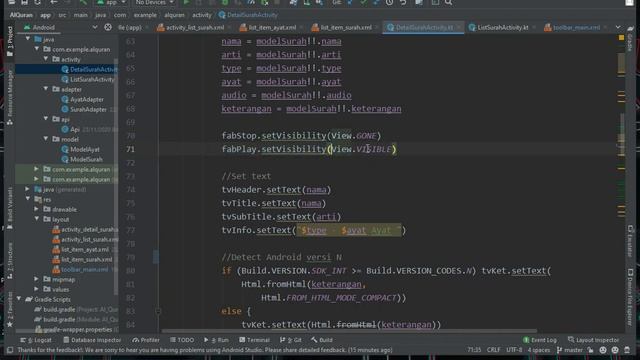Image resolution: width=640 pixels, height=360 pixels.
Task: Switch to the toolbar_main.xml tab
Action: point(573,27)
